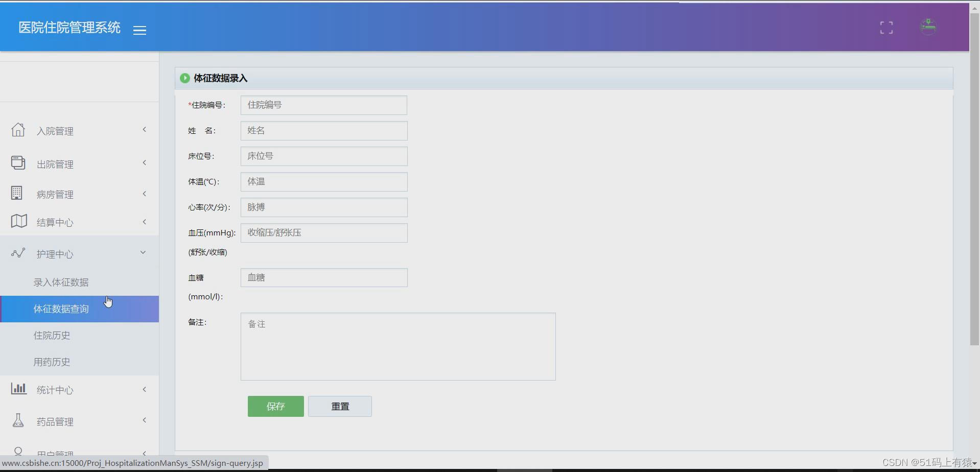This screenshot has height=472, width=980.
Task: Click the line-chart icon for 护理中心
Action: point(18,253)
